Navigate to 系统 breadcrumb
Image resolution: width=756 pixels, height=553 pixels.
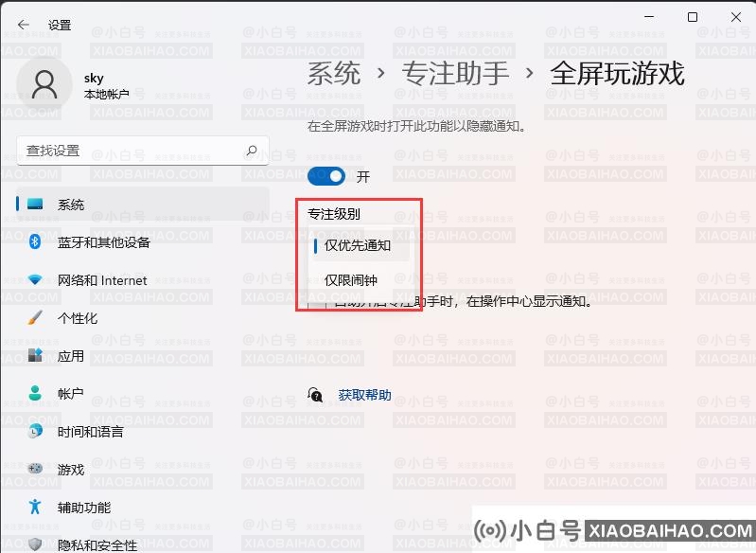(x=334, y=74)
